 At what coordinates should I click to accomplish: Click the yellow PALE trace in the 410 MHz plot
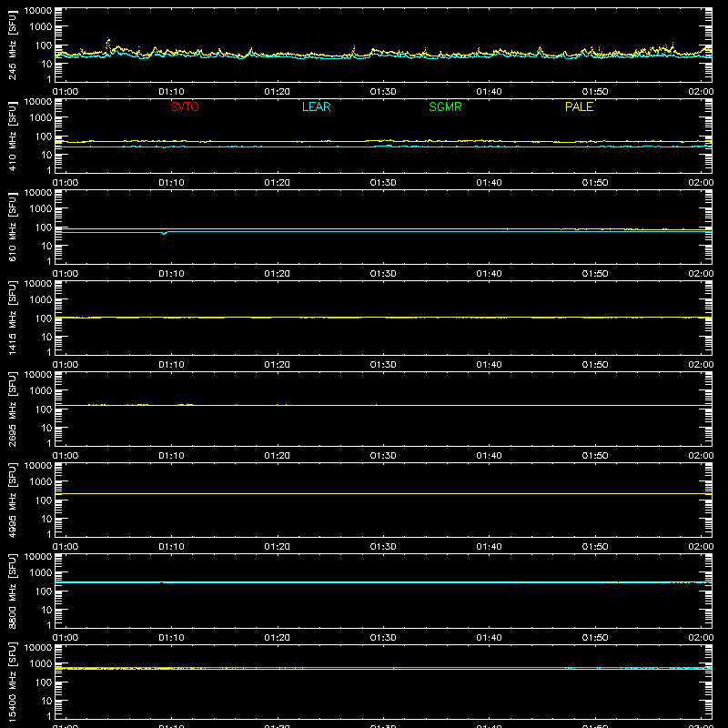coord(383,141)
